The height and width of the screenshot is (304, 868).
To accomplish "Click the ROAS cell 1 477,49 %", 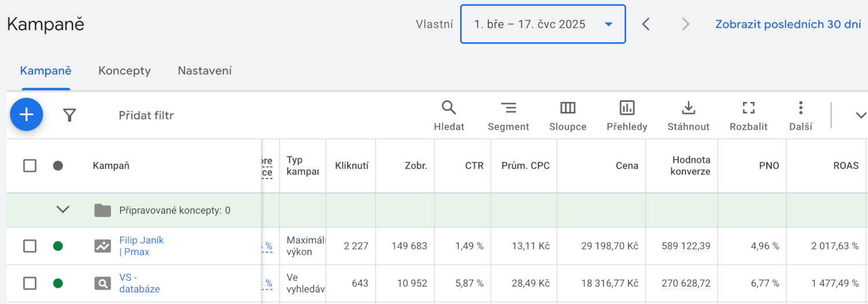I will coord(835,283).
